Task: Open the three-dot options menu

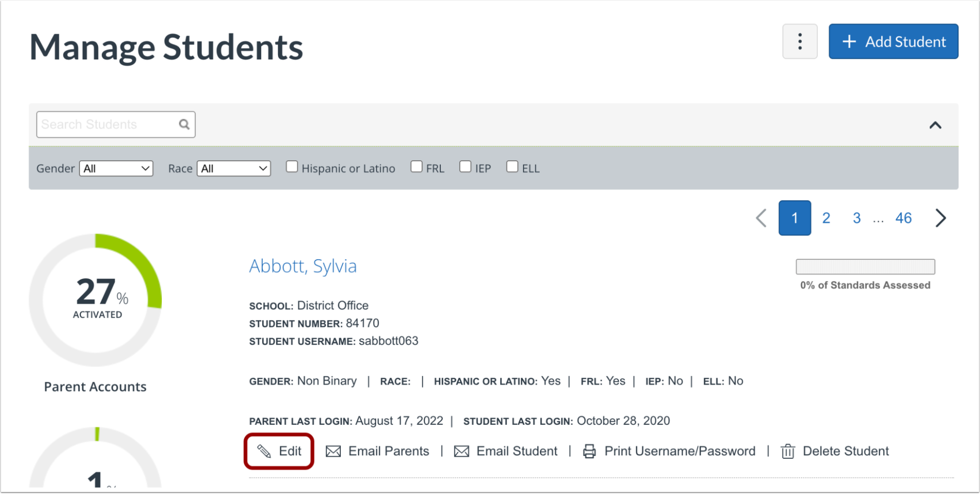Action: click(800, 41)
